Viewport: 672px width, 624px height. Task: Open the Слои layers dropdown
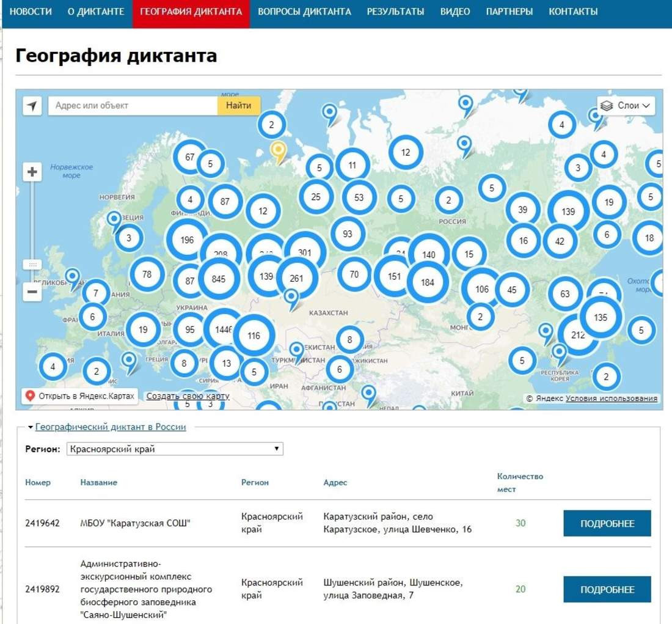pos(626,106)
